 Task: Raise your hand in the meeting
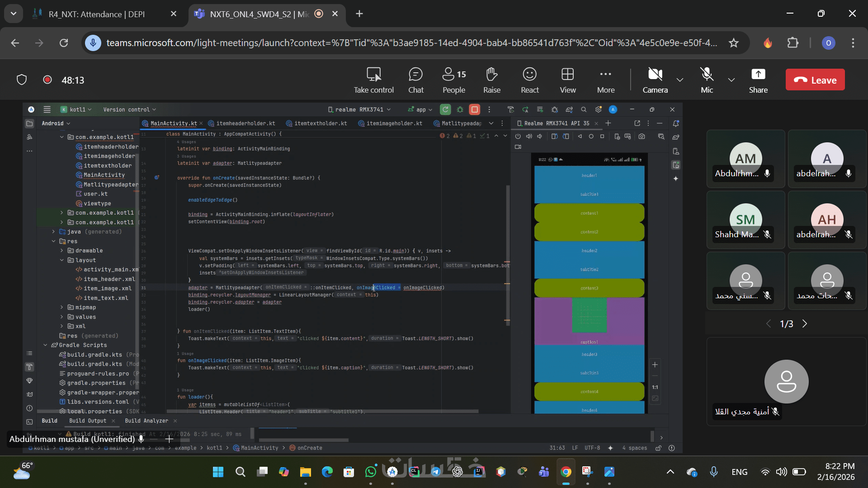(x=491, y=80)
